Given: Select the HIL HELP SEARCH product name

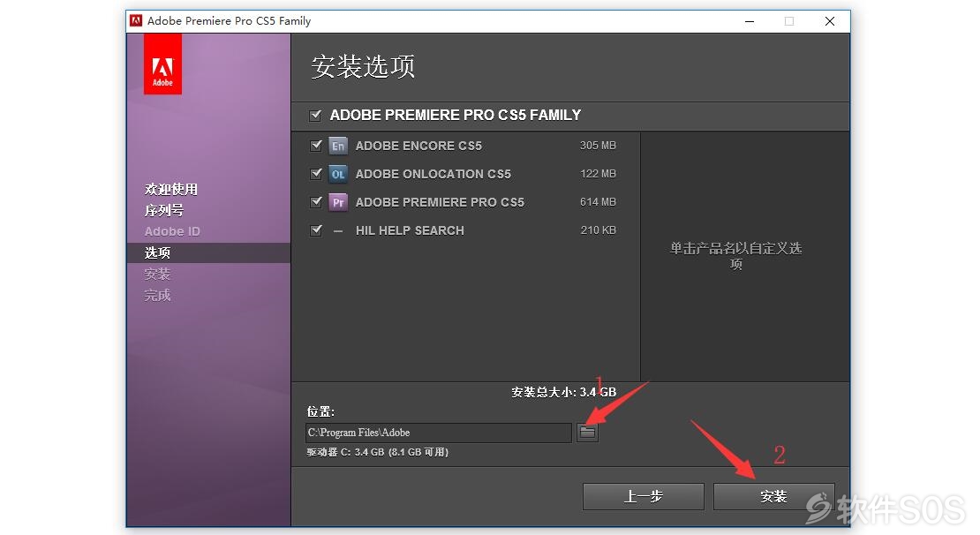Looking at the screenshot, I should pyautogui.click(x=410, y=230).
